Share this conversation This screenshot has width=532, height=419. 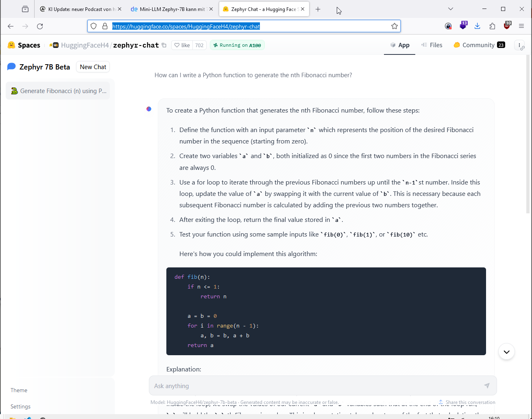click(467, 402)
